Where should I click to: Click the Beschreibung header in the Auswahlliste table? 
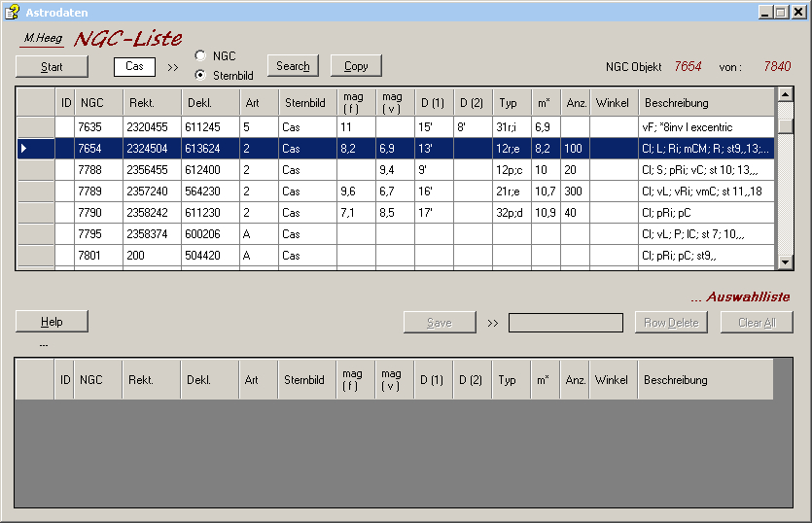coord(705,379)
